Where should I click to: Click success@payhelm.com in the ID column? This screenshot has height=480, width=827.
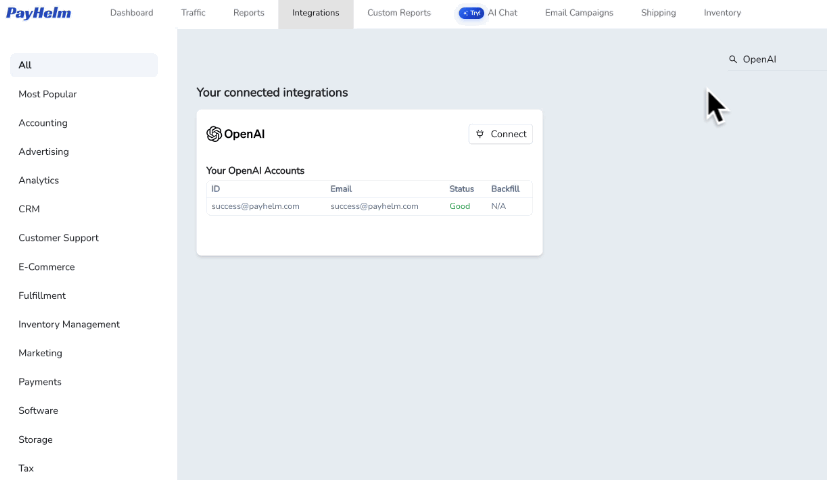255,206
